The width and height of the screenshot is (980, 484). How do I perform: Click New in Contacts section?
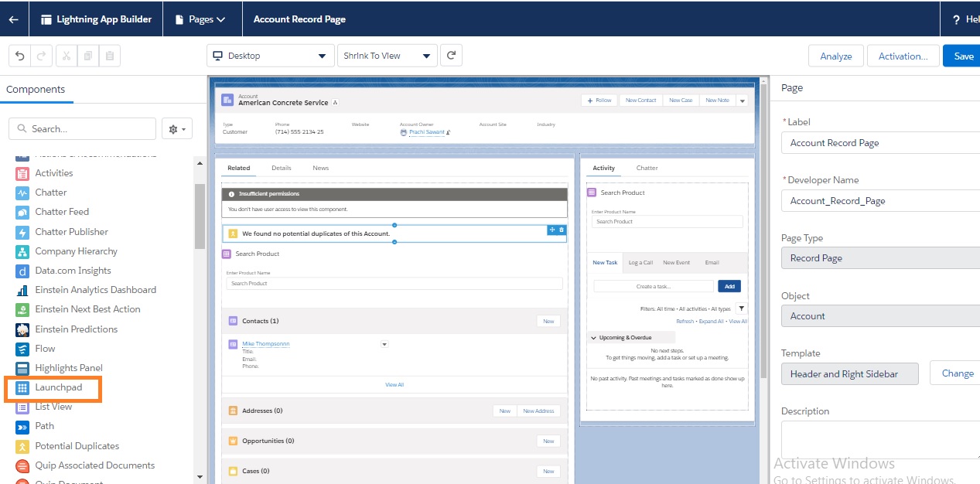548,321
